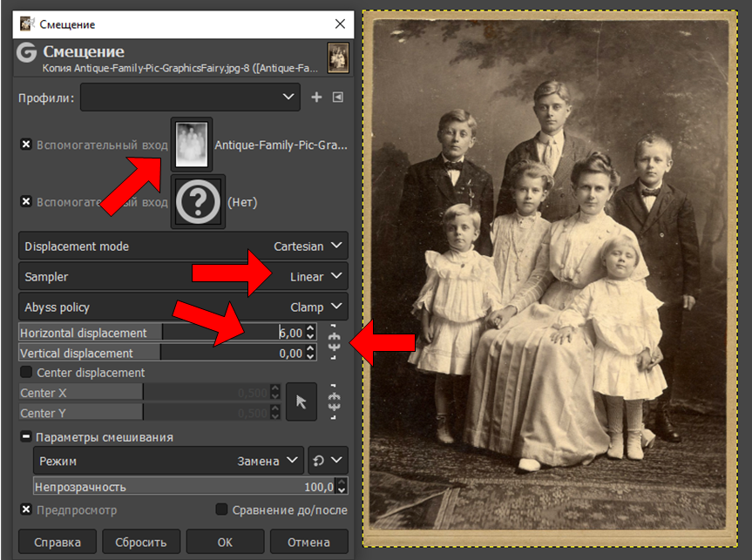The width and height of the screenshot is (752, 560).
Task: Click Справка button
Action: click(58, 542)
